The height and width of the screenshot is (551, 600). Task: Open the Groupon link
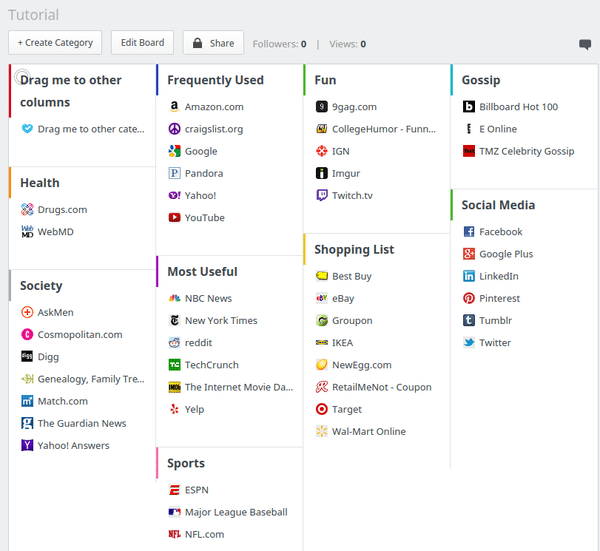coord(352,321)
